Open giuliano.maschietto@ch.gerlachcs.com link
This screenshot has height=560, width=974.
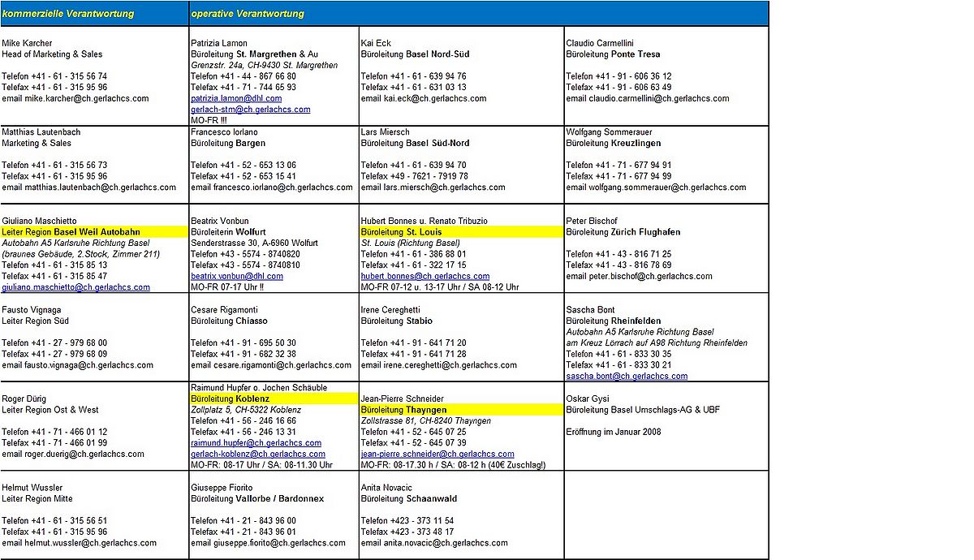[76, 287]
